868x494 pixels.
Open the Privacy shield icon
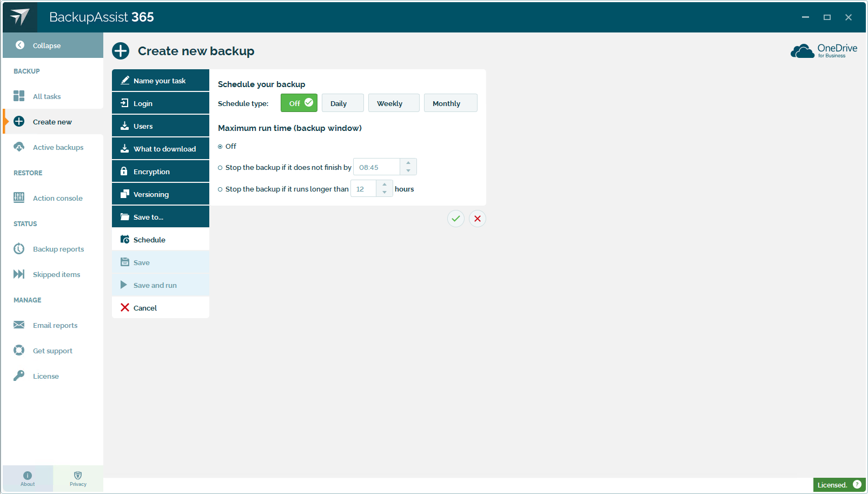tap(78, 476)
